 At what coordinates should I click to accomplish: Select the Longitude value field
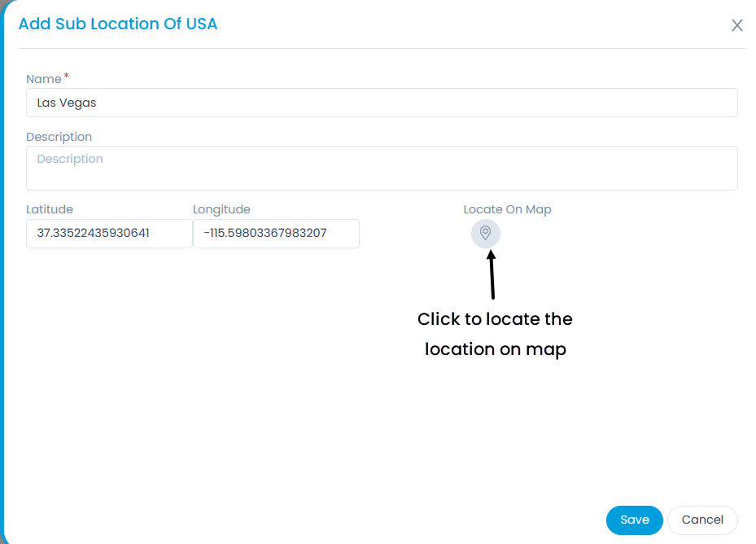[276, 234]
